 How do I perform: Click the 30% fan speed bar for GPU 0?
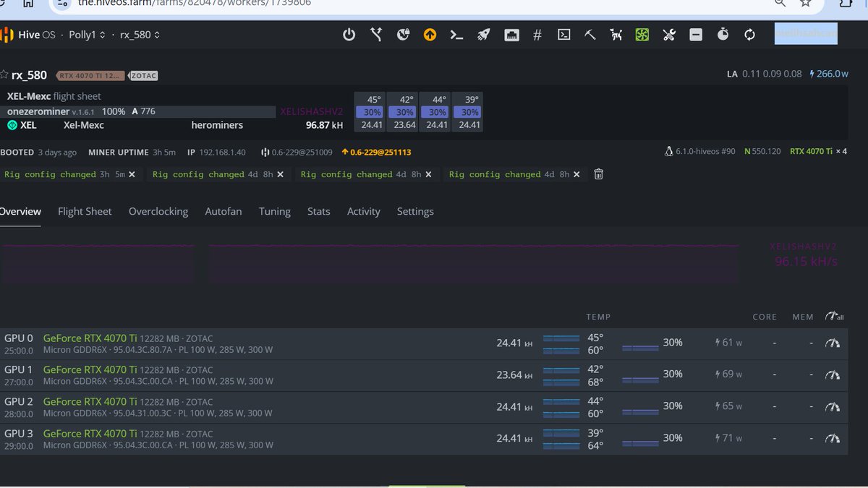click(x=640, y=348)
